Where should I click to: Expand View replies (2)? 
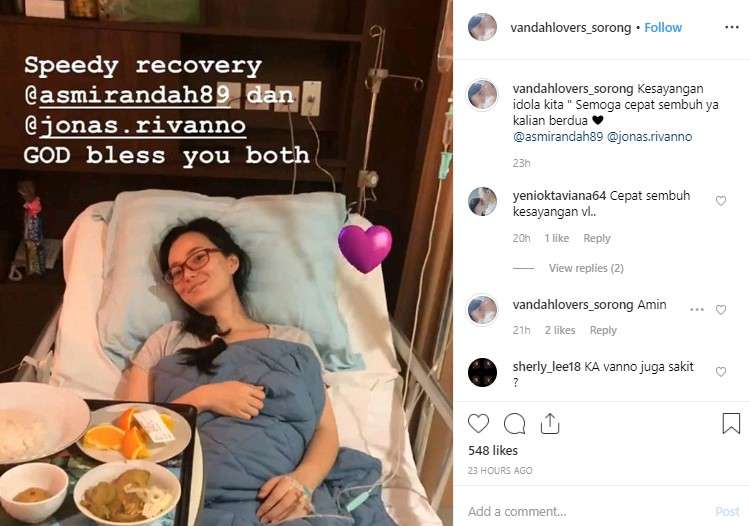[586, 268]
